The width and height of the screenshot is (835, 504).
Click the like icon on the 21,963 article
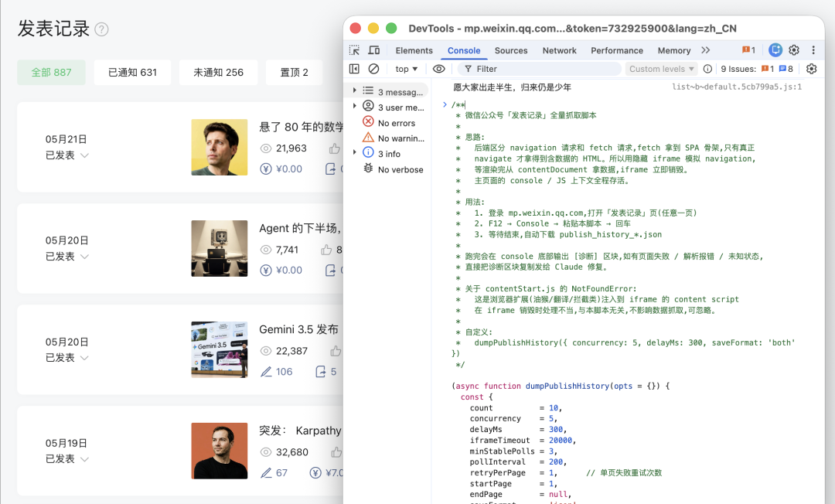(x=335, y=148)
